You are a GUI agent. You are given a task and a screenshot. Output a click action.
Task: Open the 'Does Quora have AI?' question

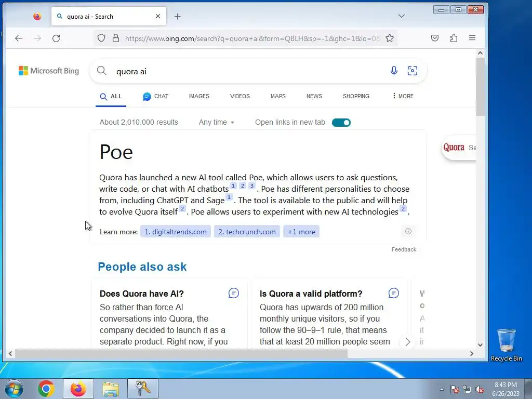pyautogui.click(x=142, y=294)
